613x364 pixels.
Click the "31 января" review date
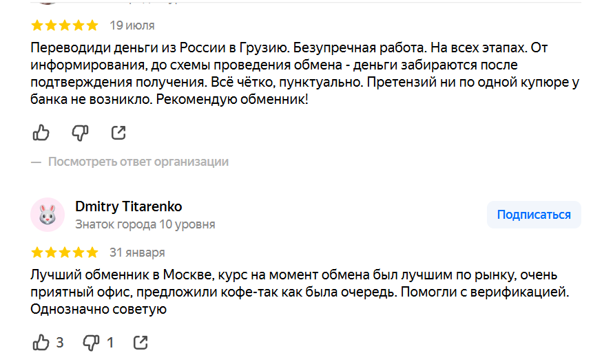pos(137,252)
